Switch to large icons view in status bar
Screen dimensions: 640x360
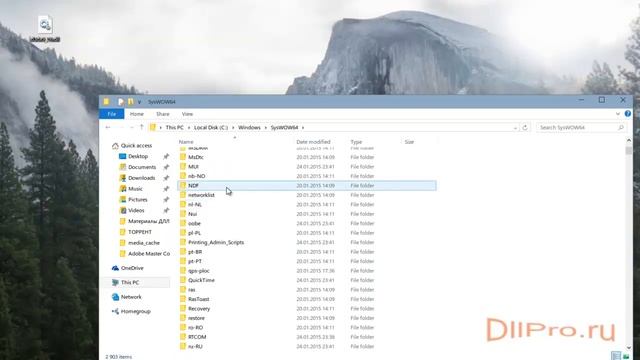click(625, 356)
